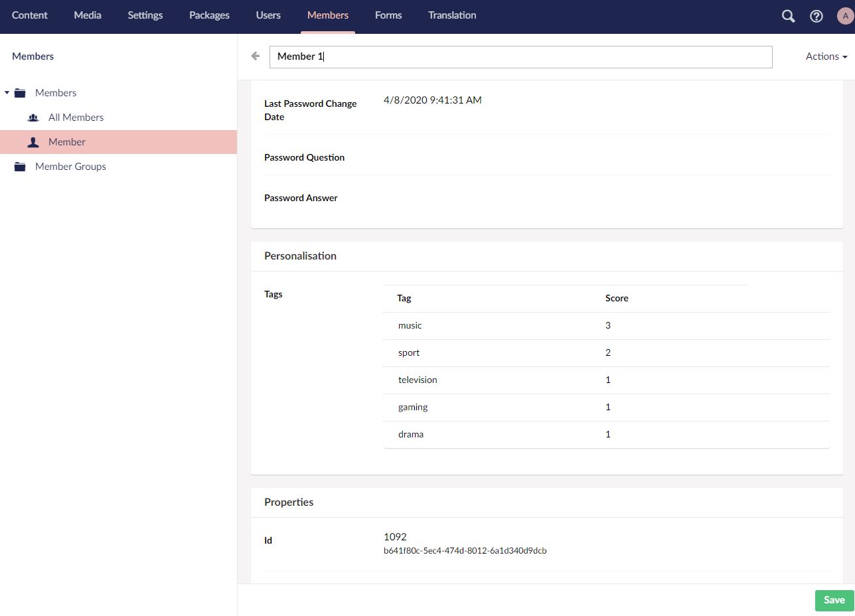The image size is (855, 616).
Task: Open the user avatar A
Action: [845, 16]
